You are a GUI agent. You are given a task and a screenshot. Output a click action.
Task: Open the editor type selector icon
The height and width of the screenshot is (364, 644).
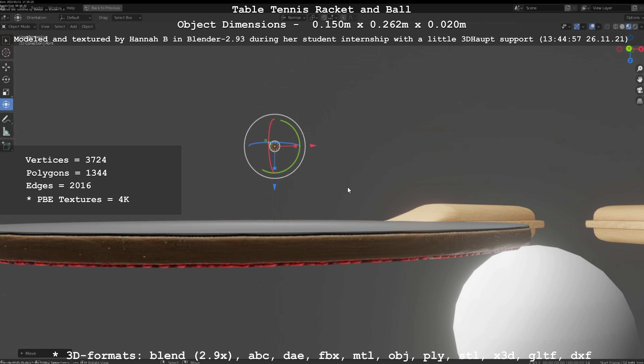pos(5,18)
